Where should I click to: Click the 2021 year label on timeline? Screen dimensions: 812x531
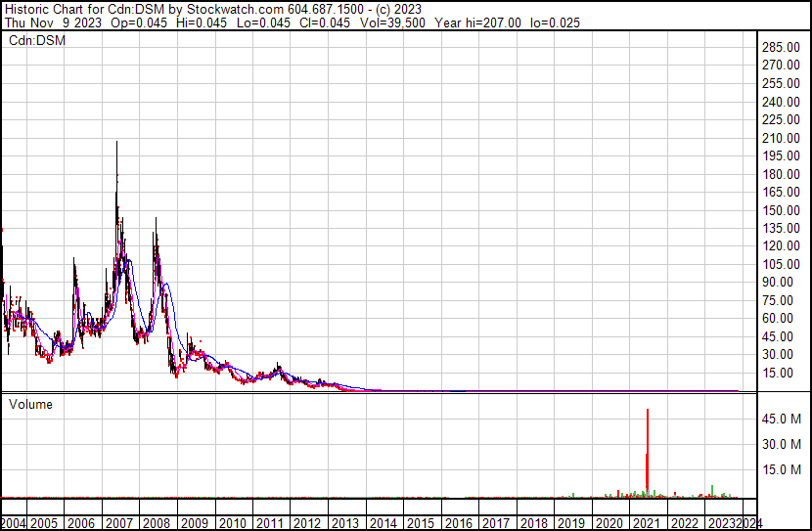(647, 523)
